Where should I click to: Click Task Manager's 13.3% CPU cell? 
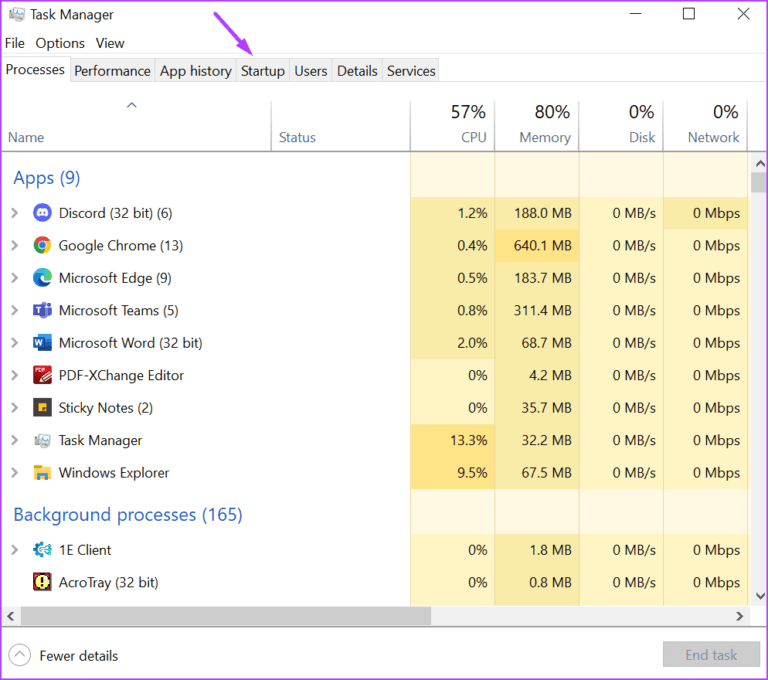(x=452, y=440)
